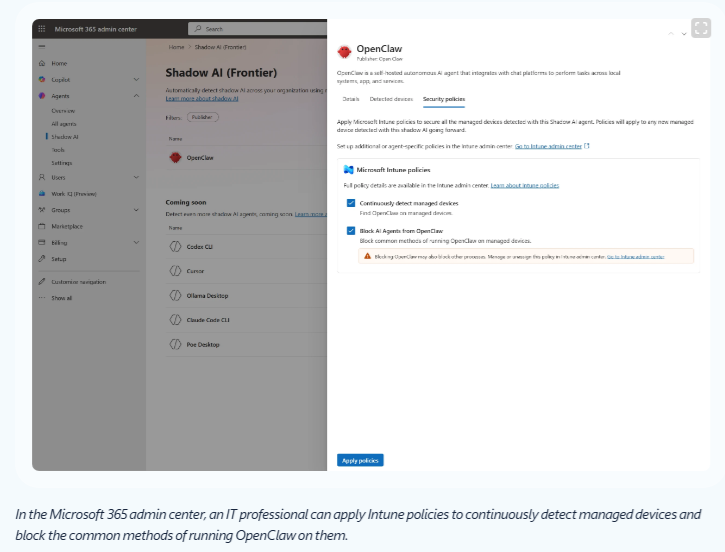The height and width of the screenshot is (552, 725).
Task: Click the Cursor name text
Action: pyautogui.click(x=195, y=271)
